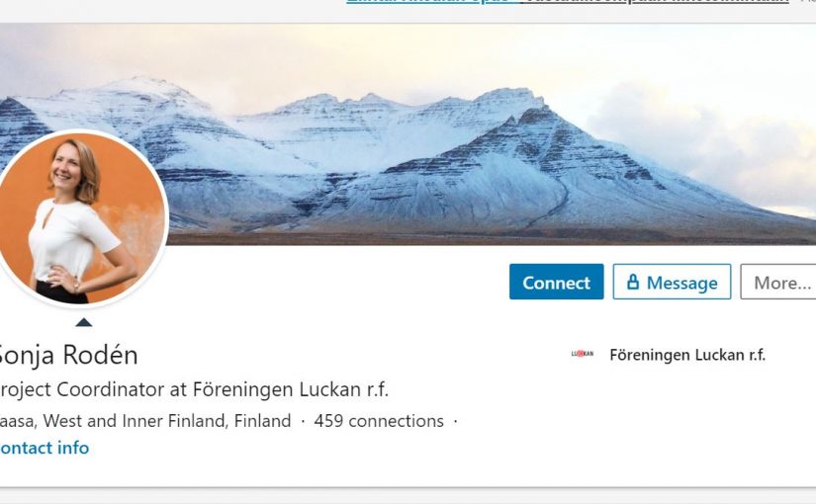Screen dimensions: 816x504
Task: Click empty white space under company name
Action: click(677, 416)
